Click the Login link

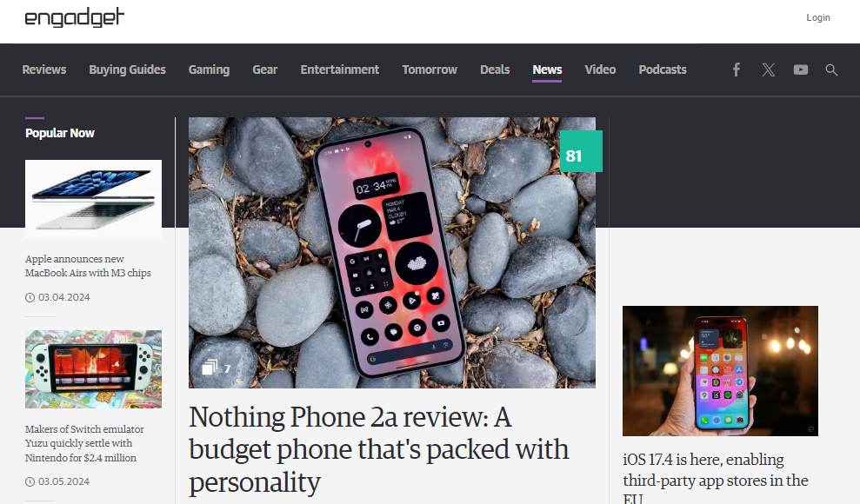[x=817, y=17]
